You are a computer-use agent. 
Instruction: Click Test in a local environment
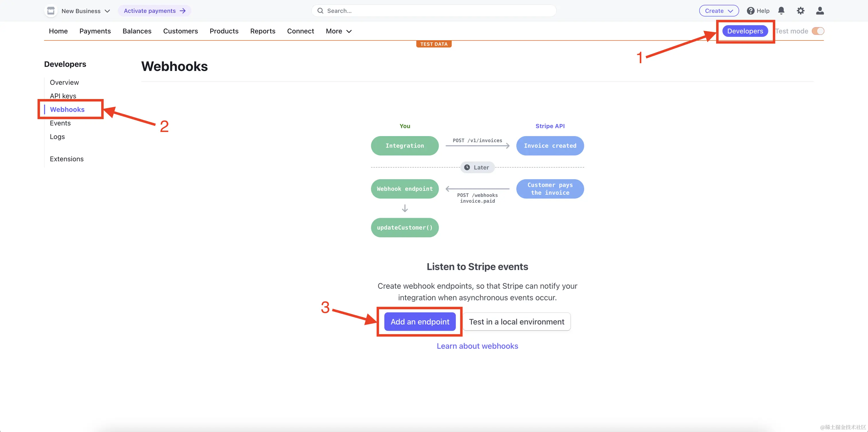pos(516,321)
